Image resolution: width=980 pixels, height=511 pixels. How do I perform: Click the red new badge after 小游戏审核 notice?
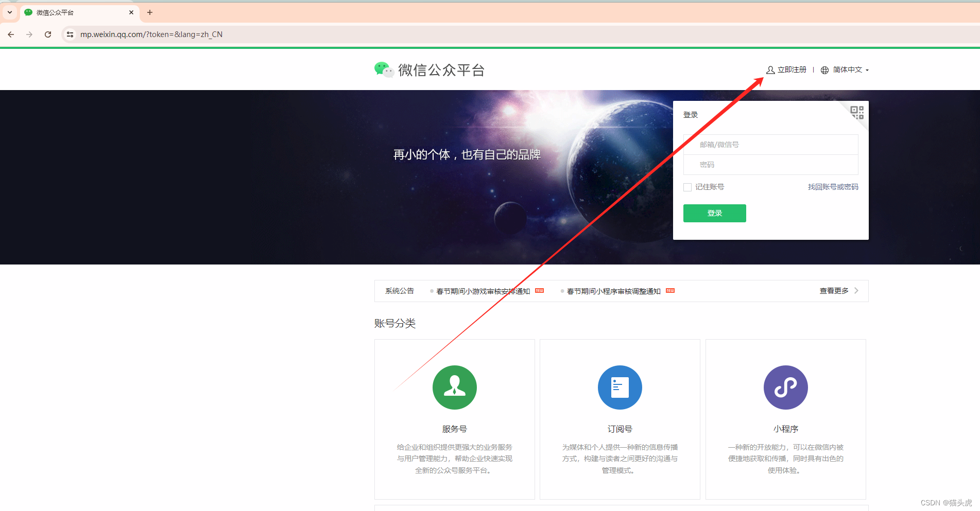coord(540,291)
